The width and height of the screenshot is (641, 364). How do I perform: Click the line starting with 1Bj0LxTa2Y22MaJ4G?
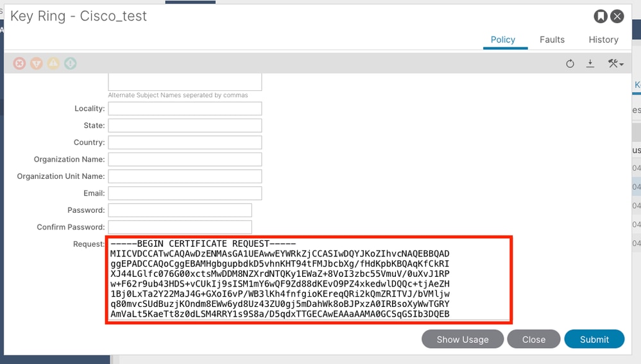pos(280,294)
